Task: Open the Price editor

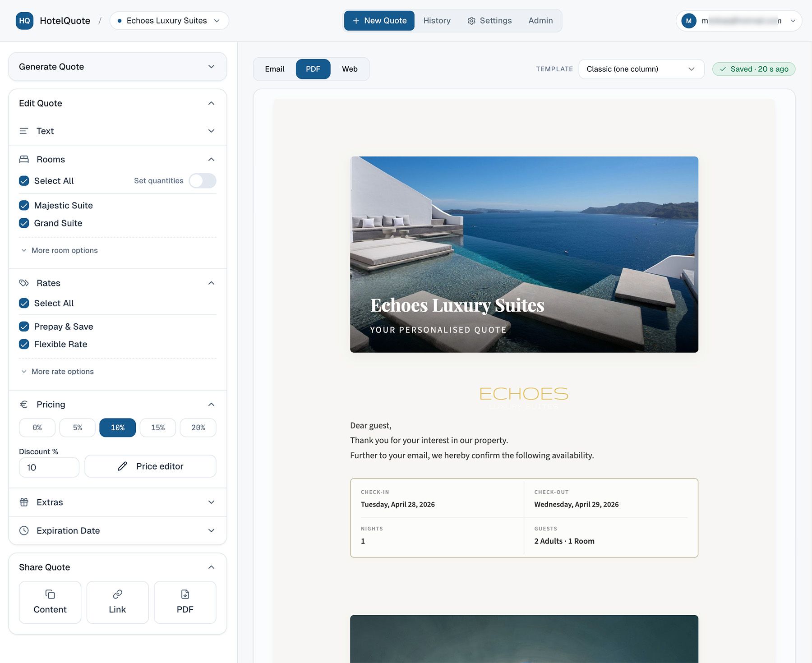Action: coord(150,466)
